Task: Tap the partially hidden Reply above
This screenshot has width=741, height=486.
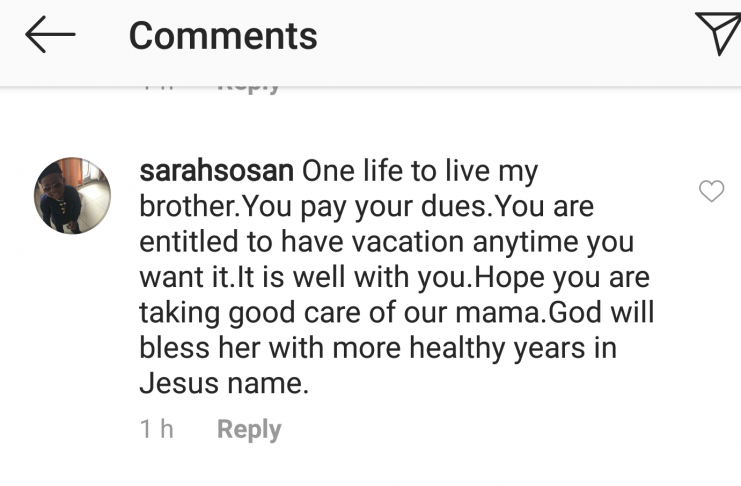Action: click(249, 88)
